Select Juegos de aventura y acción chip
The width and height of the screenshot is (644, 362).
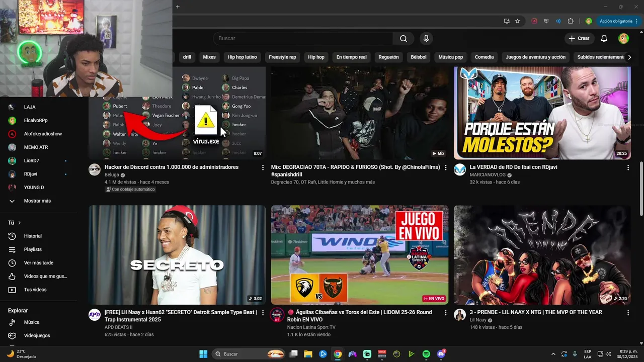coord(536,57)
